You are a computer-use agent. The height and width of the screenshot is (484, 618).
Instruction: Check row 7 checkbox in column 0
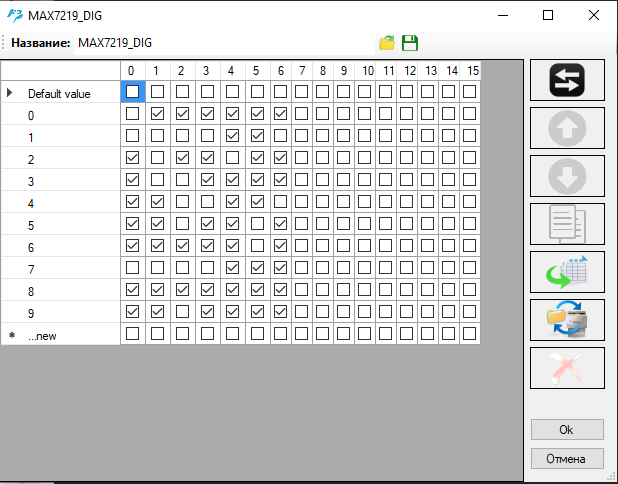(132, 268)
